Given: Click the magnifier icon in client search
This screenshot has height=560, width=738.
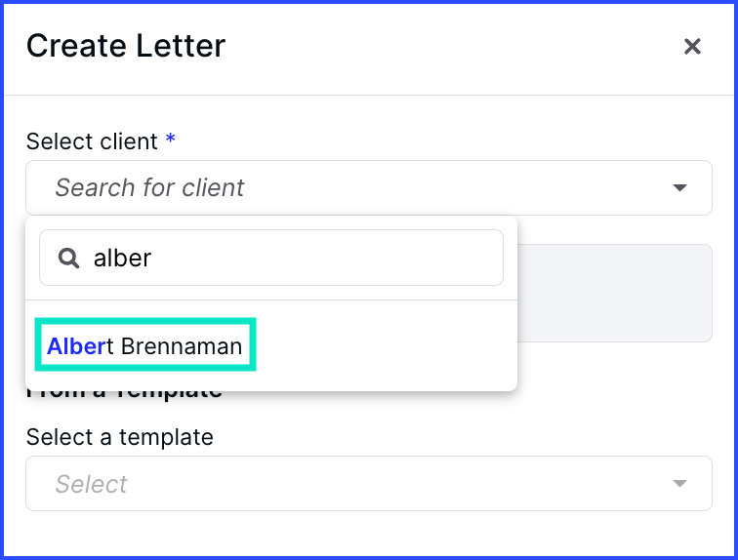Looking at the screenshot, I should 68,258.
